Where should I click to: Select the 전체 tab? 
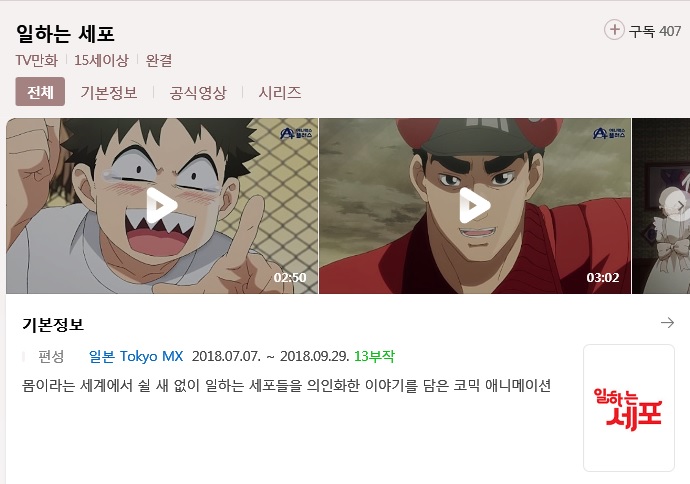40,92
